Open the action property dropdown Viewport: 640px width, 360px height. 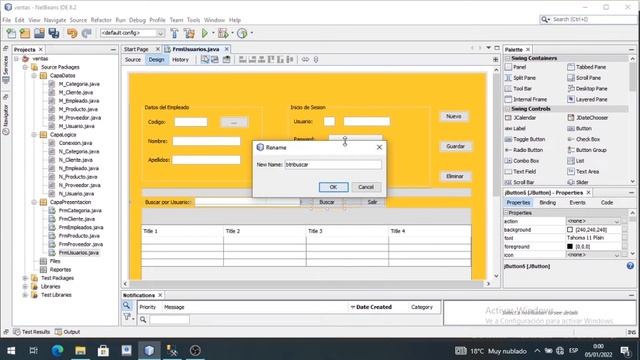tap(616, 221)
